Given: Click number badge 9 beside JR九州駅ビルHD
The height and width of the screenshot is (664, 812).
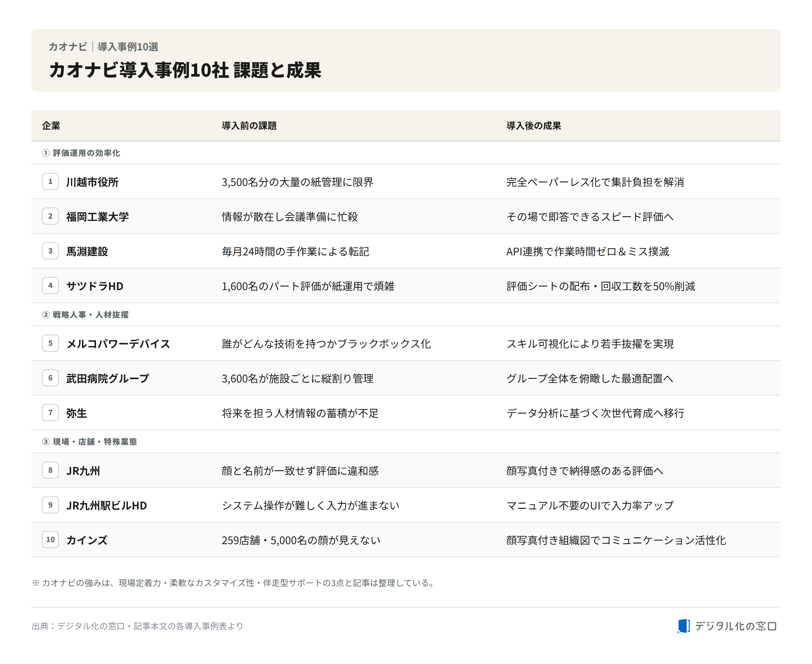Looking at the screenshot, I should (50, 505).
